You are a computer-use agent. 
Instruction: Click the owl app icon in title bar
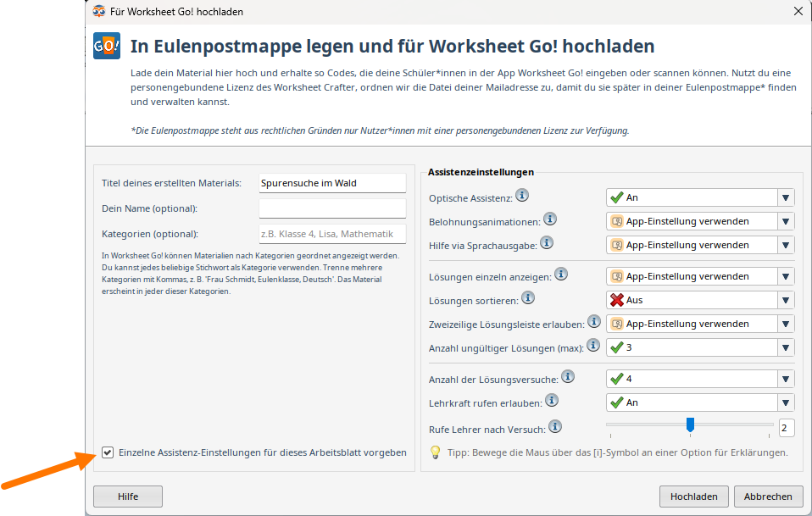click(x=98, y=11)
